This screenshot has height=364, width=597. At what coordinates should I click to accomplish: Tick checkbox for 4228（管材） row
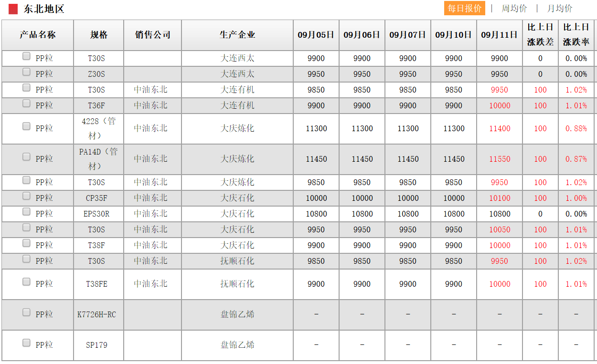(x=26, y=126)
